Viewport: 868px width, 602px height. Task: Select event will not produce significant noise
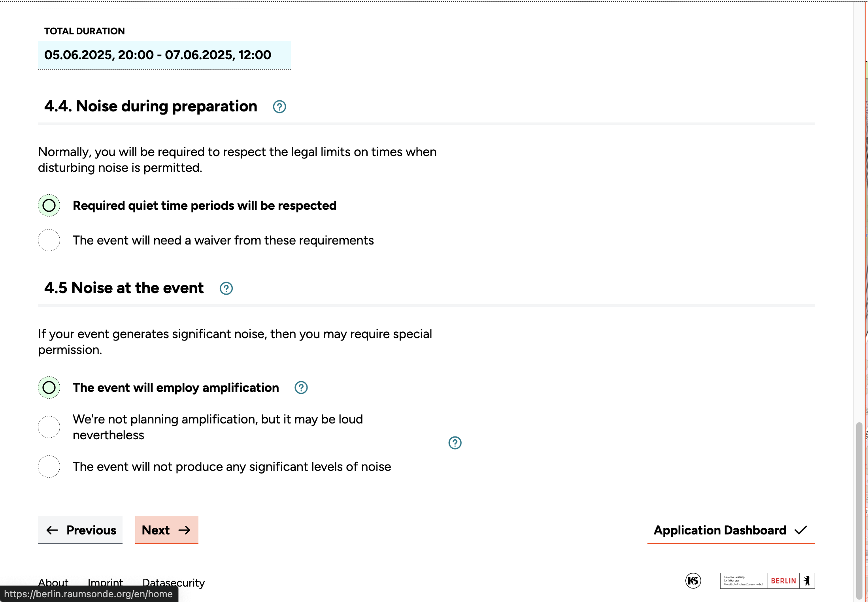pyautogui.click(x=49, y=467)
